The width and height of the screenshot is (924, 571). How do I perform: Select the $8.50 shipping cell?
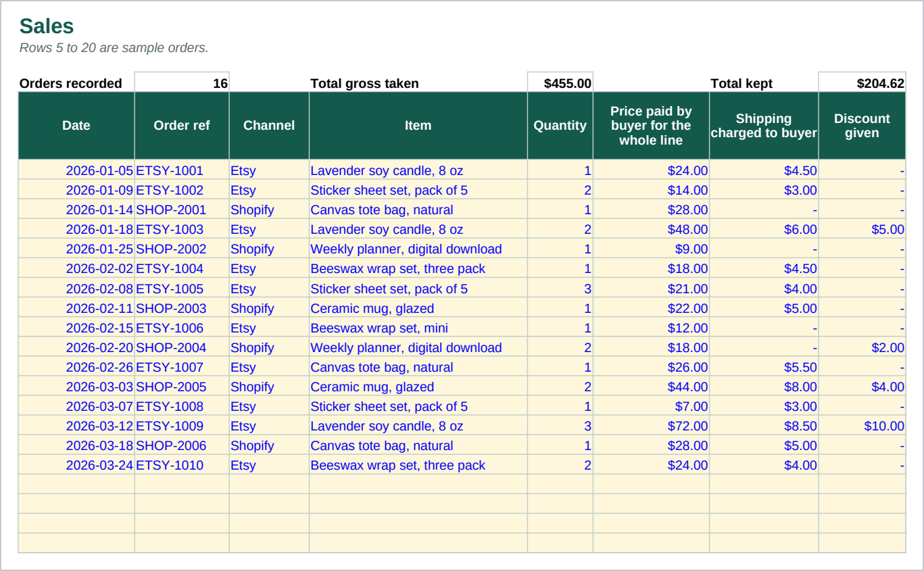[x=764, y=426]
